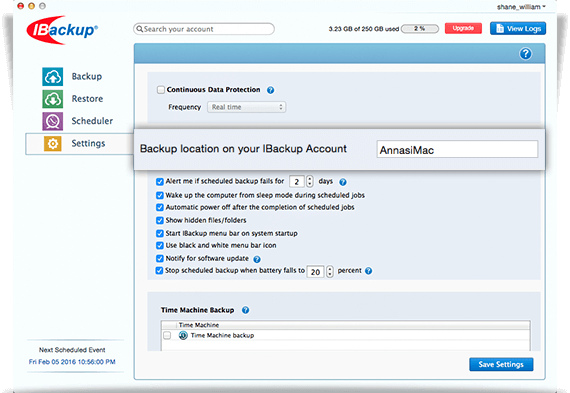The image size is (570, 393).
Task: Click the search magnifier icon
Action: [140, 29]
